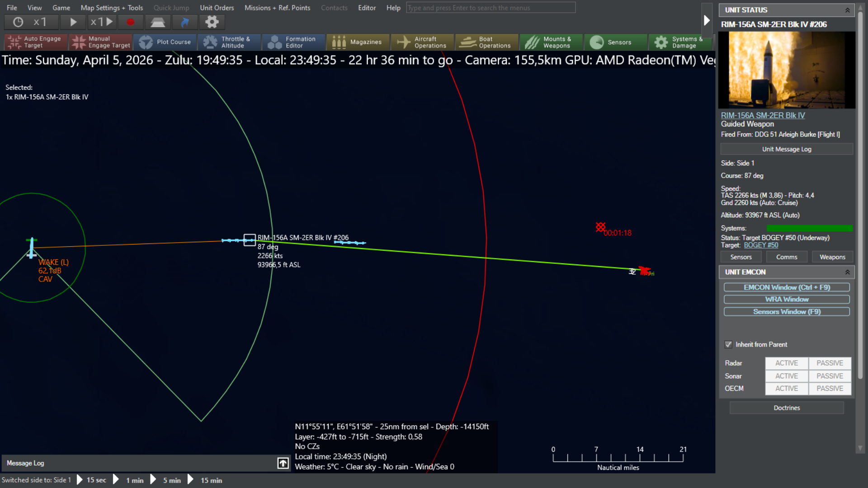Toggle Inherit from Parent checkbox
The width and height of the screenshot is (868, 488).
[x=728, y=344]
